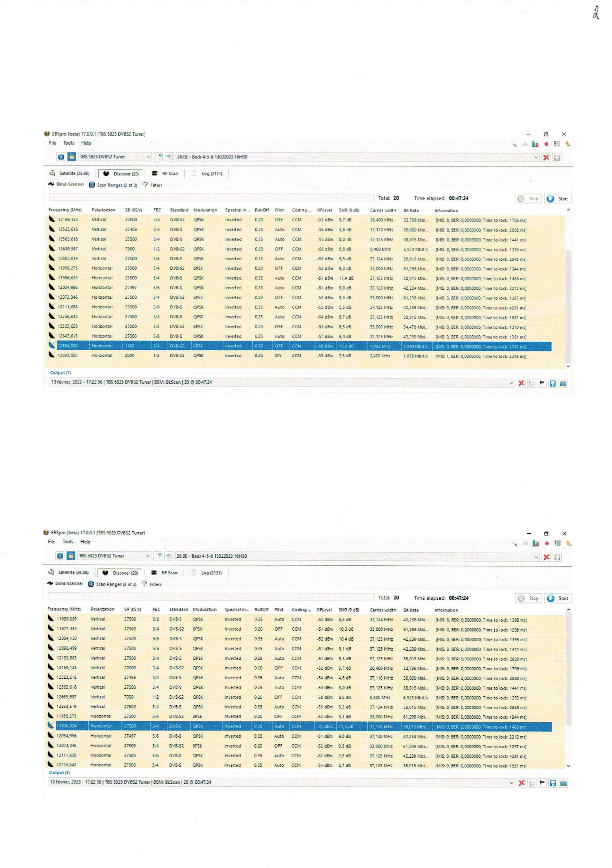Click the blue info icon in upper EBSpro window
The height and width of the screenshot is (868, 612).
(x=61, y=156)
